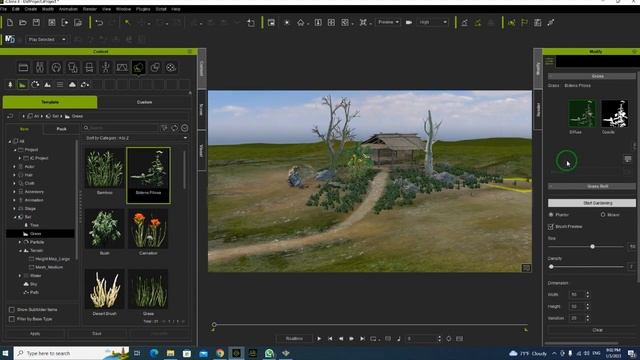Click the Undo arrow icon

coord(99,23)
